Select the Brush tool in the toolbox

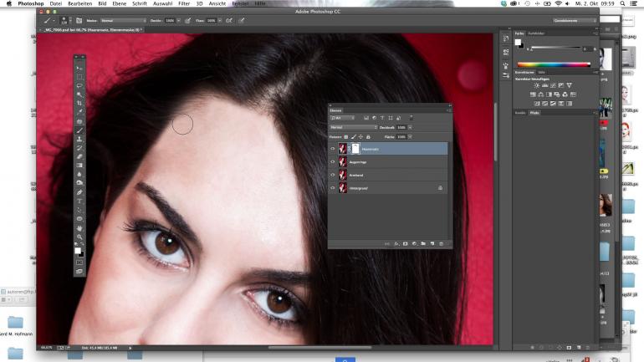point(79,130)
